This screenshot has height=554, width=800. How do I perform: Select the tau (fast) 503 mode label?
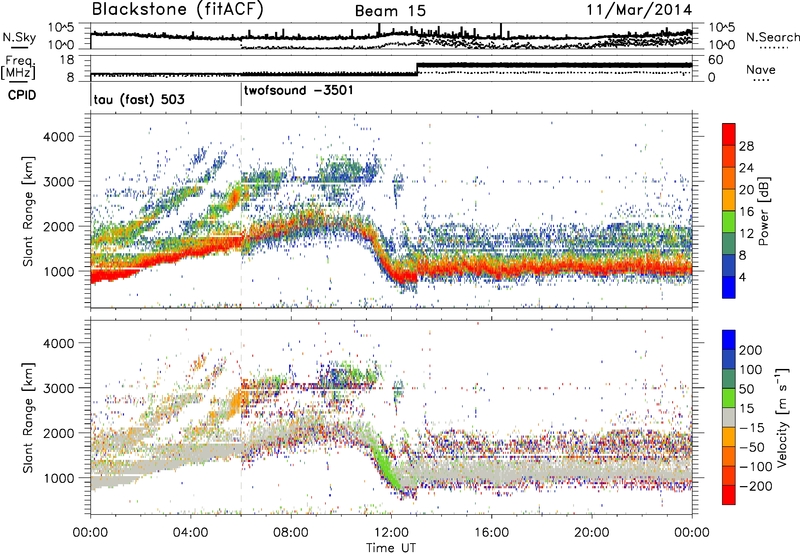click(139, 99)
